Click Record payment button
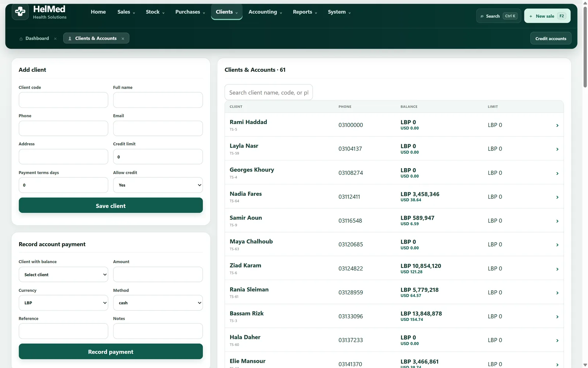Viewport: 588px width, 368px height. click(x=111, y=351)
